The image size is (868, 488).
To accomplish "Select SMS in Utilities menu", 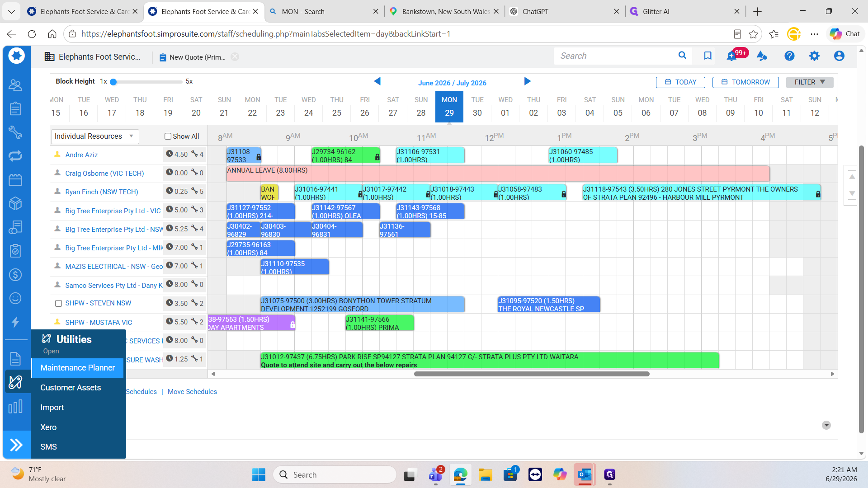I will click(x=48, y=447).
